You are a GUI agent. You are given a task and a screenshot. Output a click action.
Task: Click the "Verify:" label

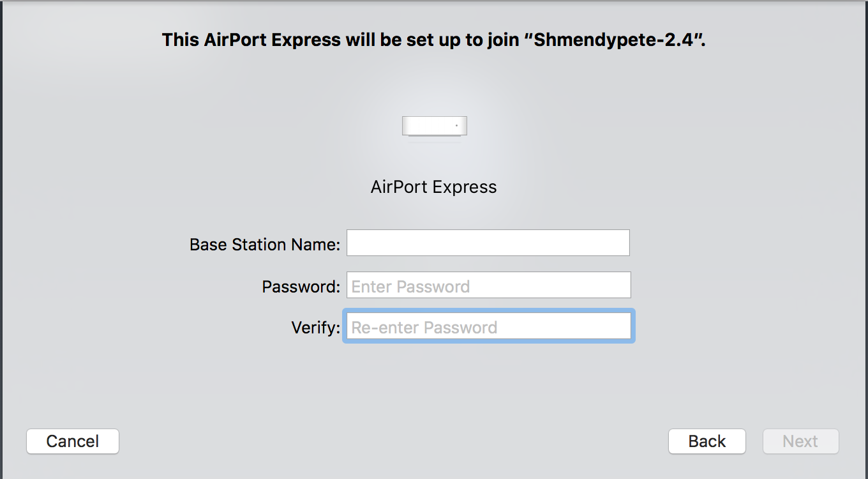point(315,328)
